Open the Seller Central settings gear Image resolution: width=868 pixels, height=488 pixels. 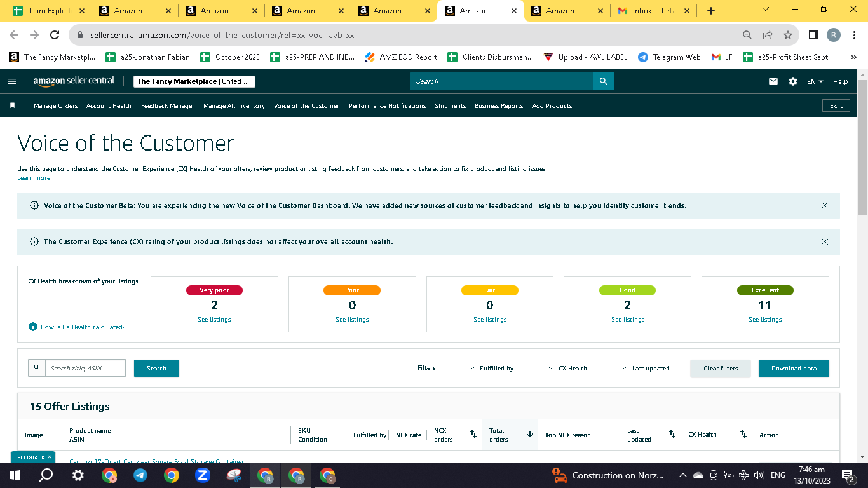[x=792, y=81]
